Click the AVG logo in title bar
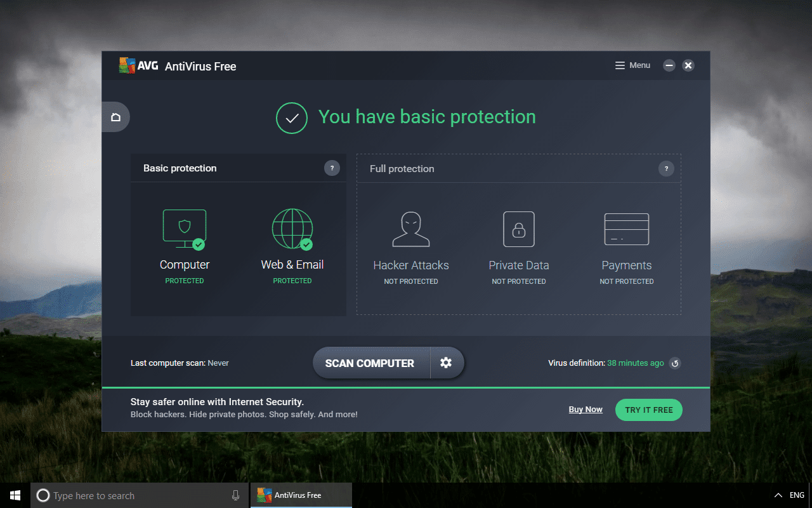The height and width of the screenshot is (508, 812). (x=139, y=65)
